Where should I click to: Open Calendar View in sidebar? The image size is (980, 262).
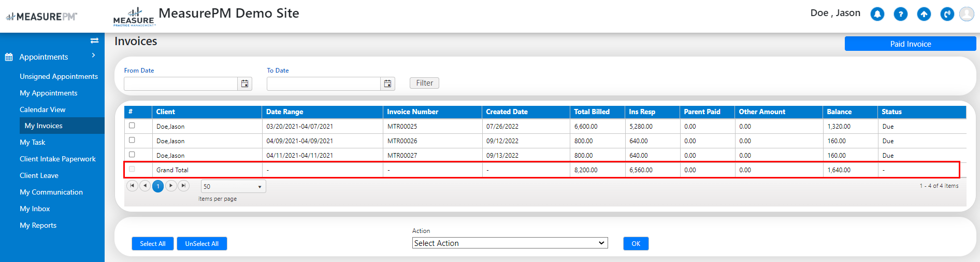pos(42,109)
